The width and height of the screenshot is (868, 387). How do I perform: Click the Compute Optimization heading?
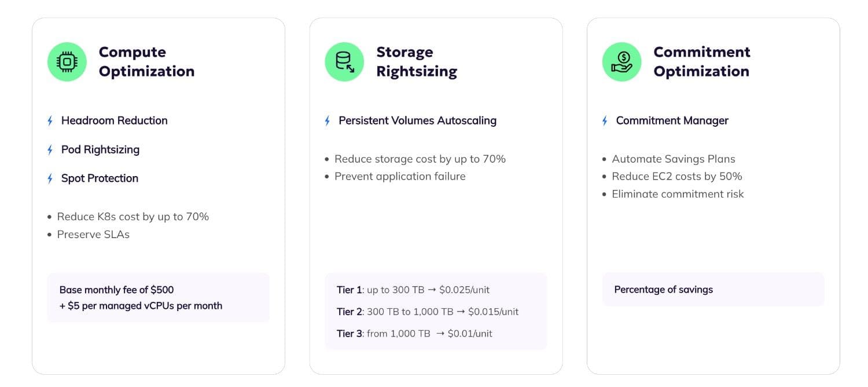click(146, 61)
